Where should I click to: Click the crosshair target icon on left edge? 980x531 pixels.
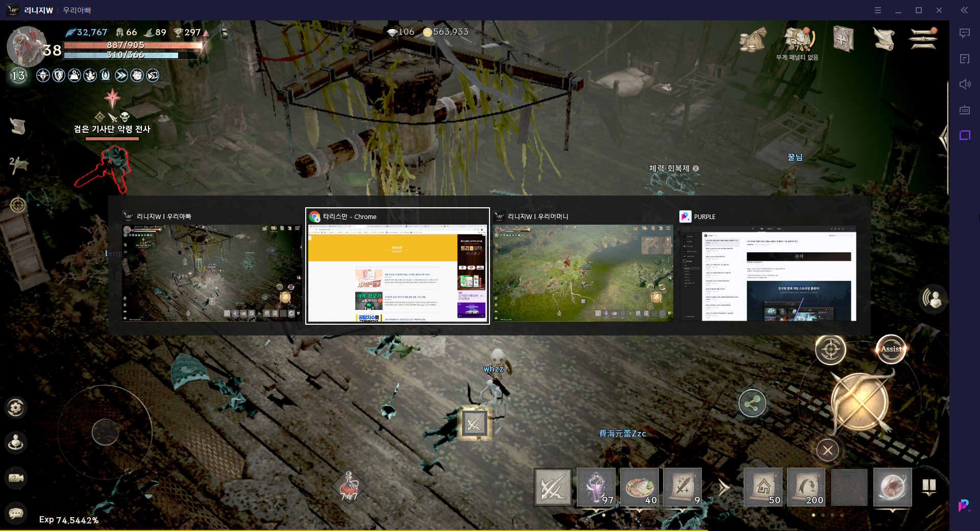18,205
